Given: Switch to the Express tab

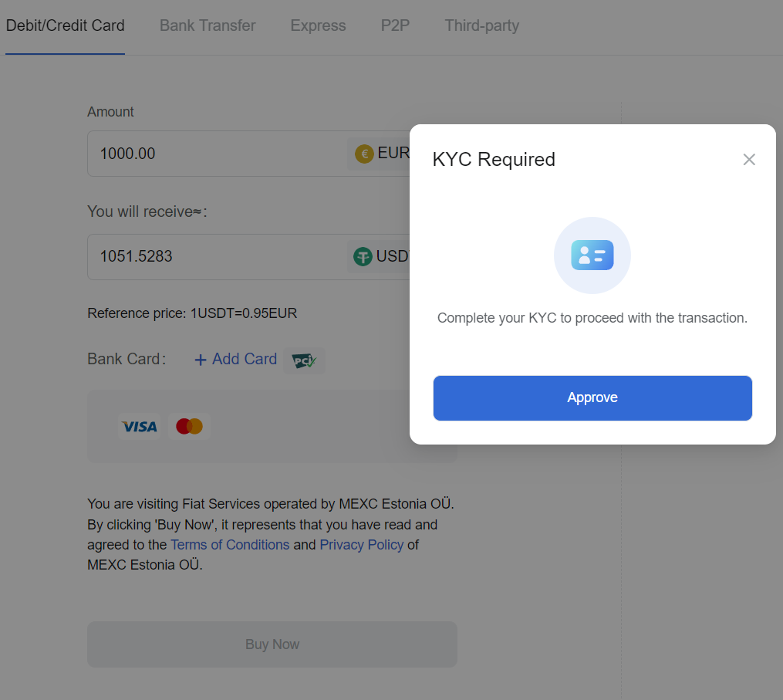Looking at the screenshot, I should (318, 25).
